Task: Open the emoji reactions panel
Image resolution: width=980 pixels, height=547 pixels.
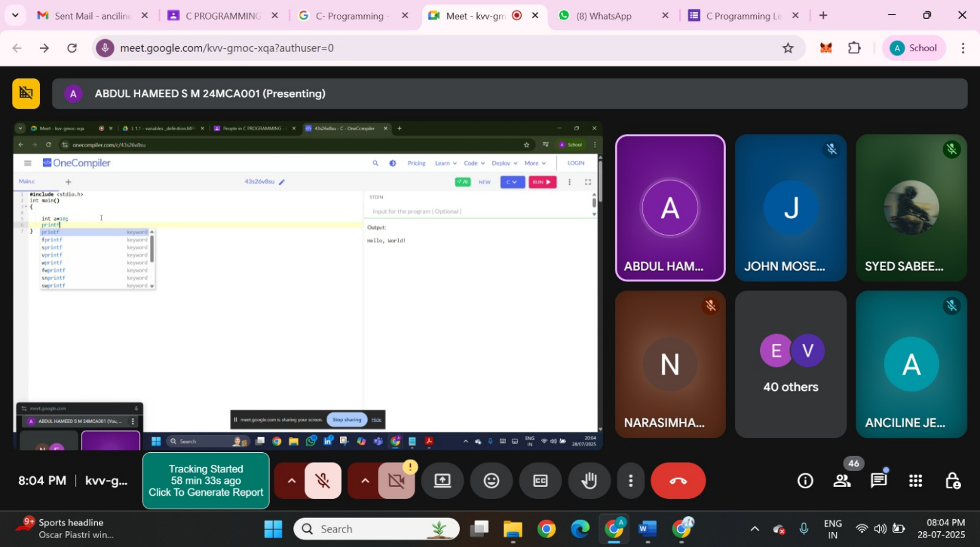Action: (491, 481)
